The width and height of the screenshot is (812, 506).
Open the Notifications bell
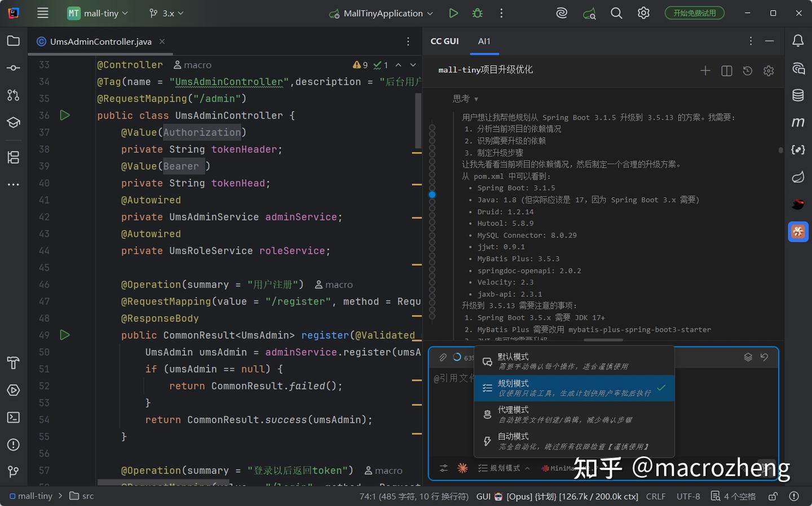[x=798, y=41]
